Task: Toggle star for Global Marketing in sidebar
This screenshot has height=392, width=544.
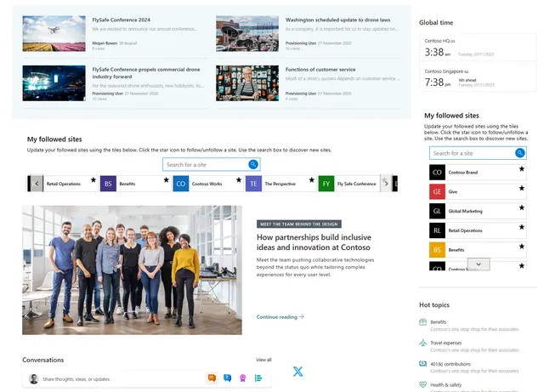Action: (x=521, y=207)
